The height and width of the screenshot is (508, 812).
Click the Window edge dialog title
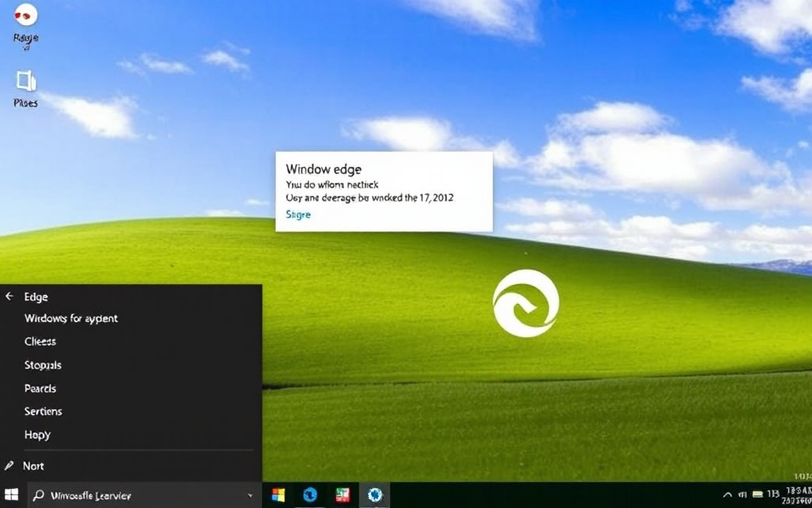click(x=324, y=169)
